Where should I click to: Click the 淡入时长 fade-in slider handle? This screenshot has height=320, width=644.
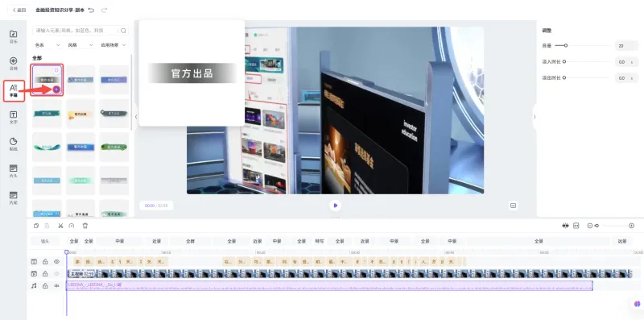564,62
